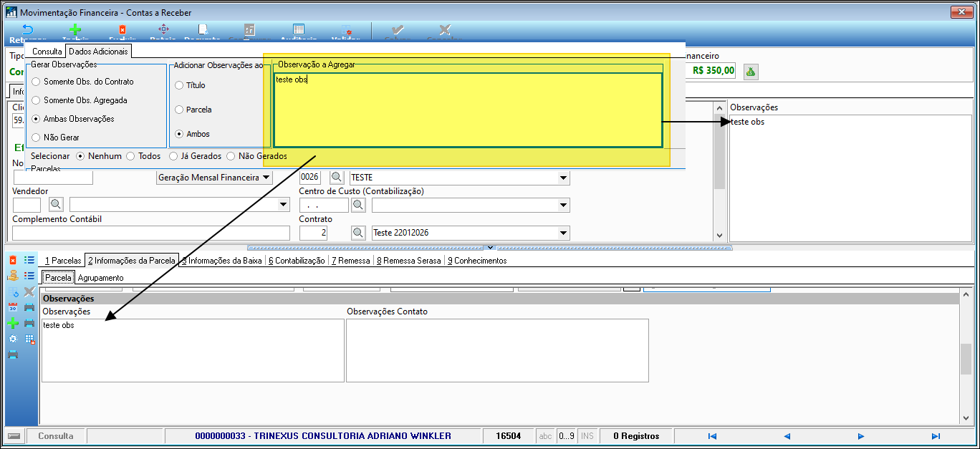Click the 'Agrupamento' sub-tab
The image size is (980, 449).
(100, 278)
